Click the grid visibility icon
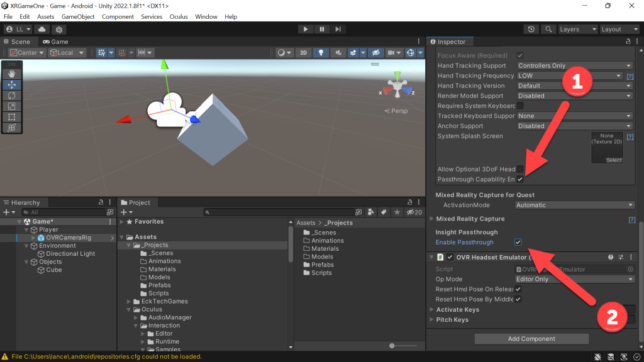The image size is (644, 362). pos(101,53)
